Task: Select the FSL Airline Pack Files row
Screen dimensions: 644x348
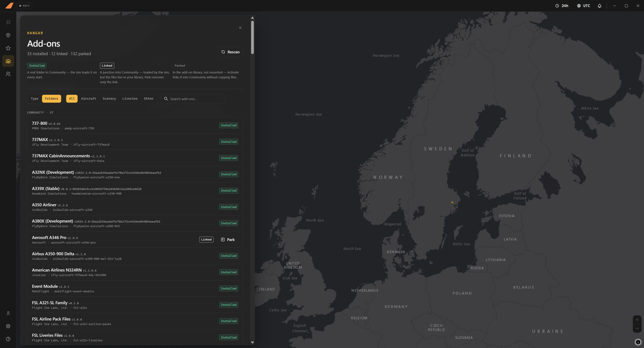Action: click(x=135, y=321)
